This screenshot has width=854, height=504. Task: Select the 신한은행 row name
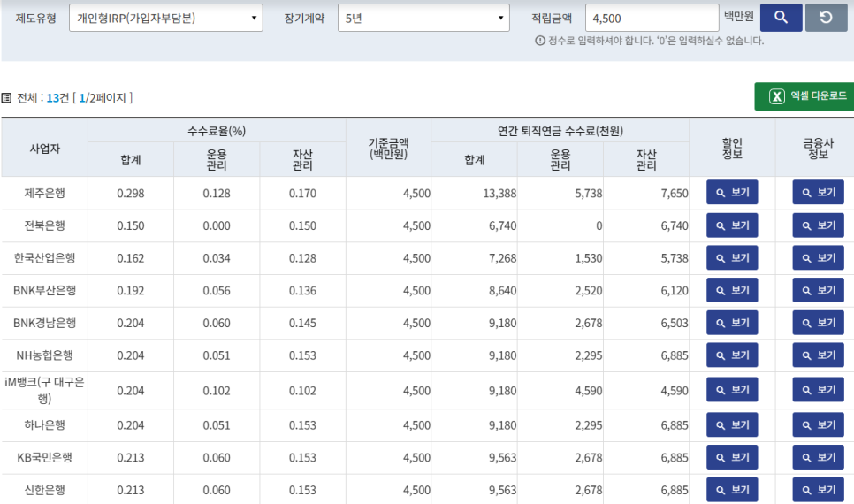pyautogui.click(x=45, y=490)
